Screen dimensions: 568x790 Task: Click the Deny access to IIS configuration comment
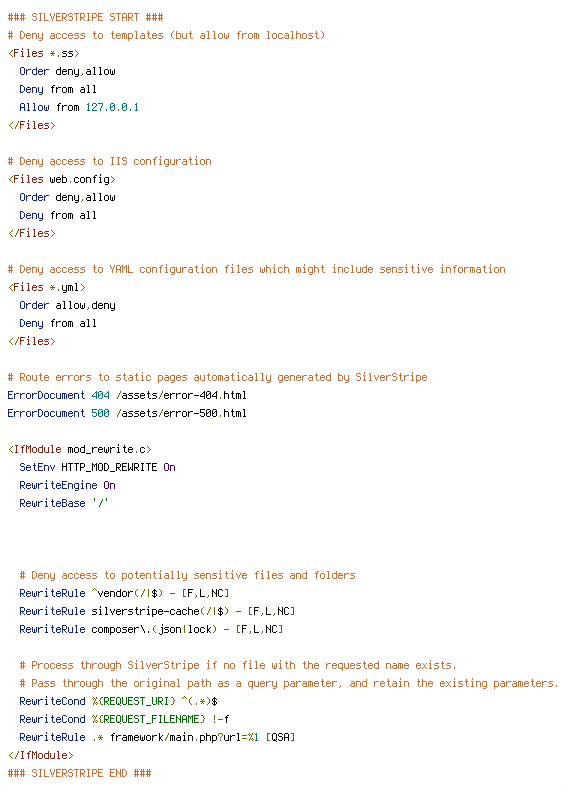[109, 161]
